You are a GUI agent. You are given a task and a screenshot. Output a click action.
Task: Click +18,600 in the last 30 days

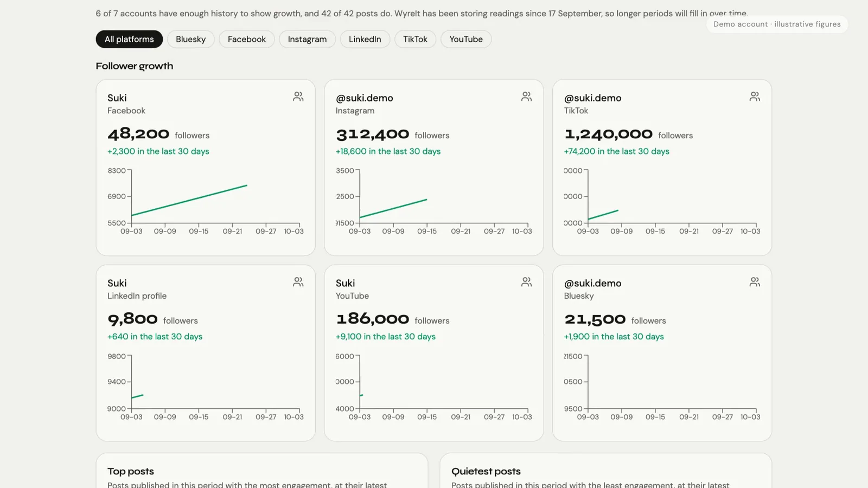(388, 151)
